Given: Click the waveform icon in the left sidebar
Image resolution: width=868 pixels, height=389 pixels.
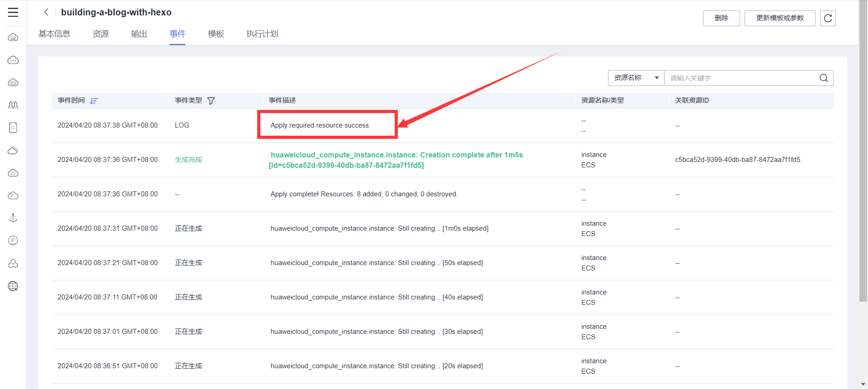Looking at the screenshot, I should coord(13,105).
